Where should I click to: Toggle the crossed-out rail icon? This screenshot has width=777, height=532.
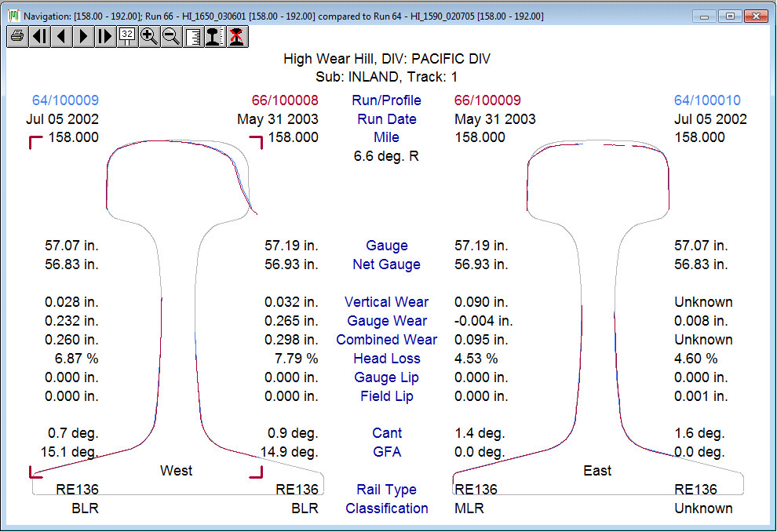coord(237,37)
